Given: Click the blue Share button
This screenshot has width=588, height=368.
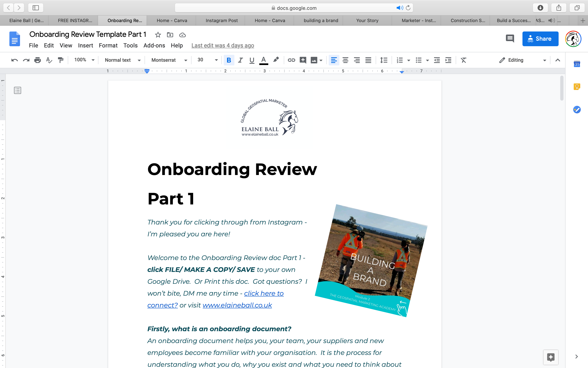Looking at the screenshot, I should tap(540, 39).
